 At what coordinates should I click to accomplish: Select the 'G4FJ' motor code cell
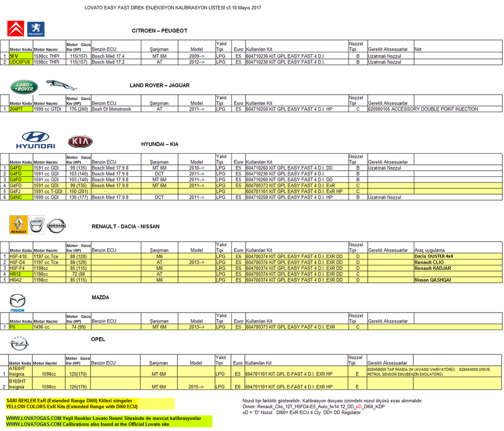[x=21, y=192]
